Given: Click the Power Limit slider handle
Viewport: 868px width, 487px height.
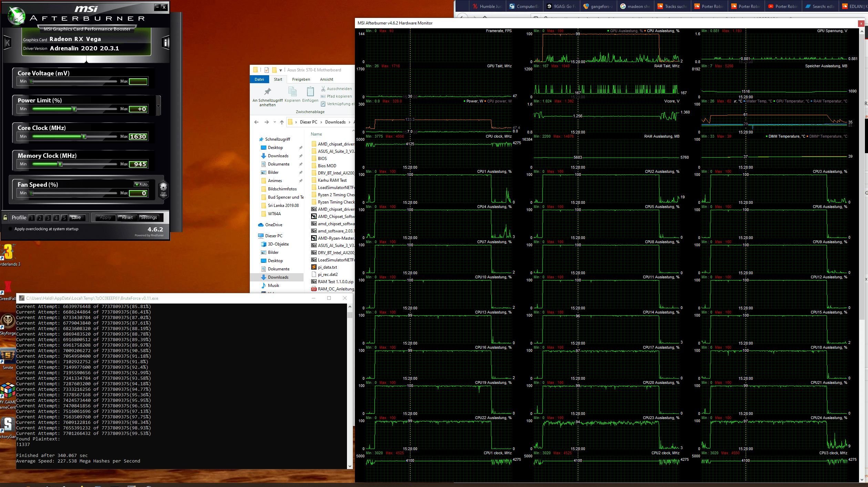Looking at the screenshot, I should tap(74, 109).
